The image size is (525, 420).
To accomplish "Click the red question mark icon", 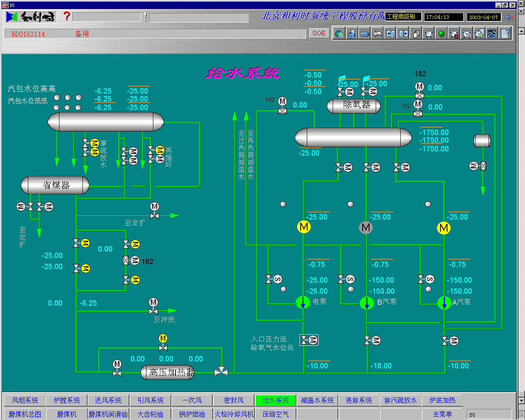I will (66, 16).
